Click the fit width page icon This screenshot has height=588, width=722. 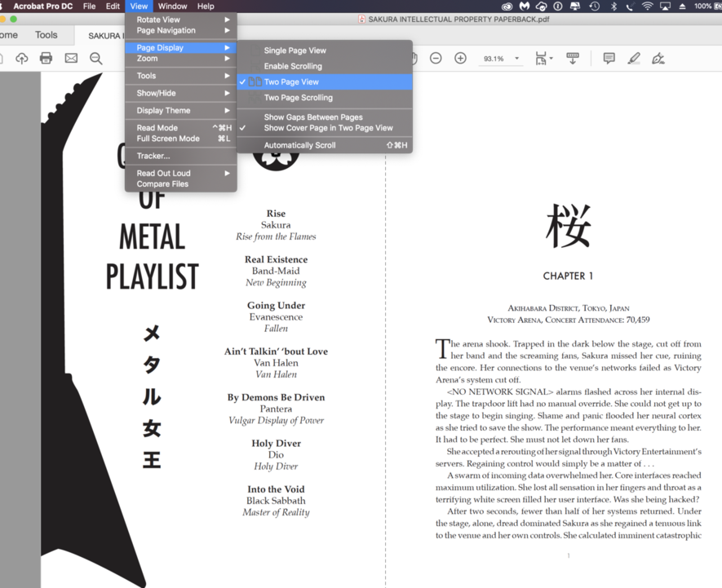(x=541, y=59)
